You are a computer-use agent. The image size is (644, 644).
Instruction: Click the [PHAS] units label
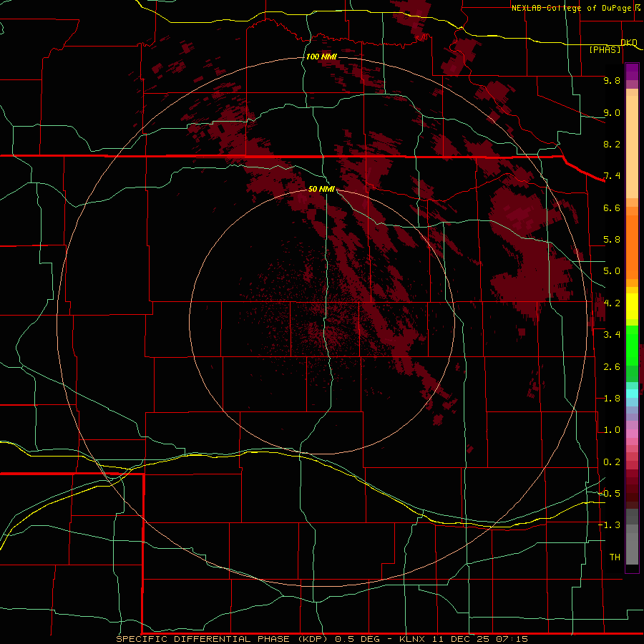[605, 49]
